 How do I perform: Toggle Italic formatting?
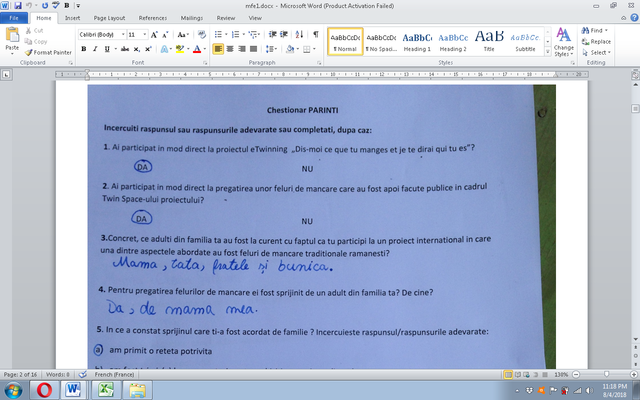[95, 49]
